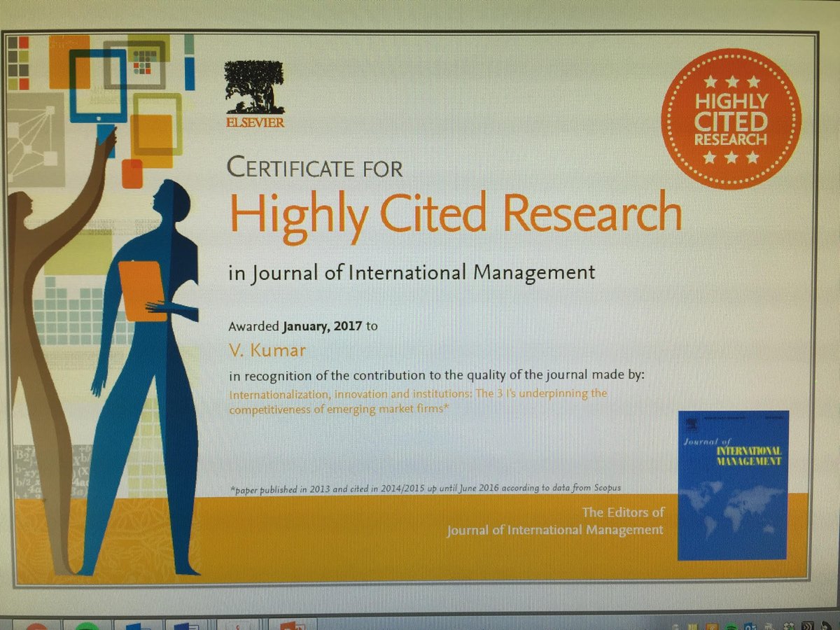840x630 pixels.
Task: Click 'in Journal of International Management' line
Action: (x=412, y=272)
